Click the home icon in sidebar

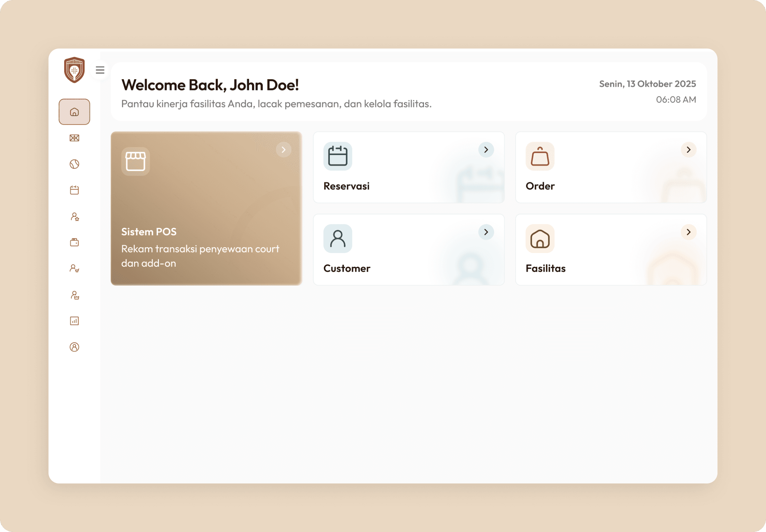tap(74, 112)
